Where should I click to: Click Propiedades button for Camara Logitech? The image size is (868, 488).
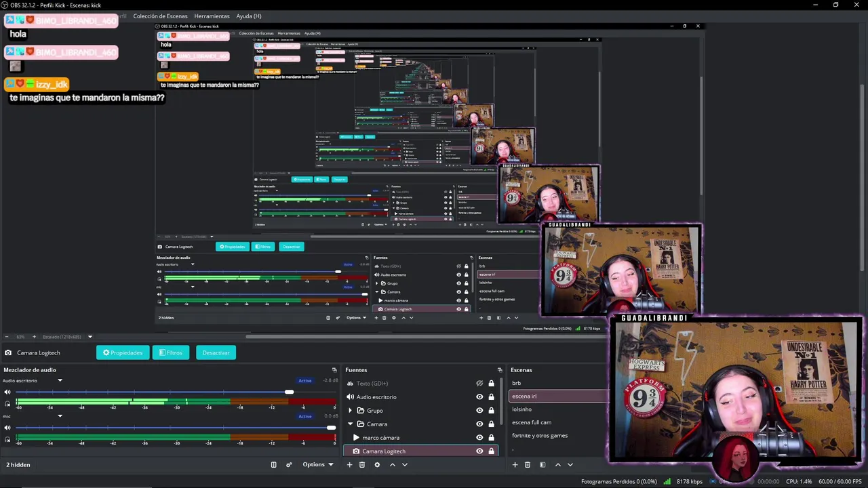[x=123, y=352]
